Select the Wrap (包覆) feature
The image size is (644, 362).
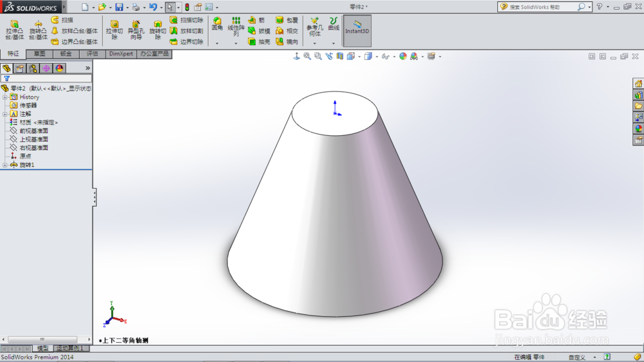coord(287,20)
